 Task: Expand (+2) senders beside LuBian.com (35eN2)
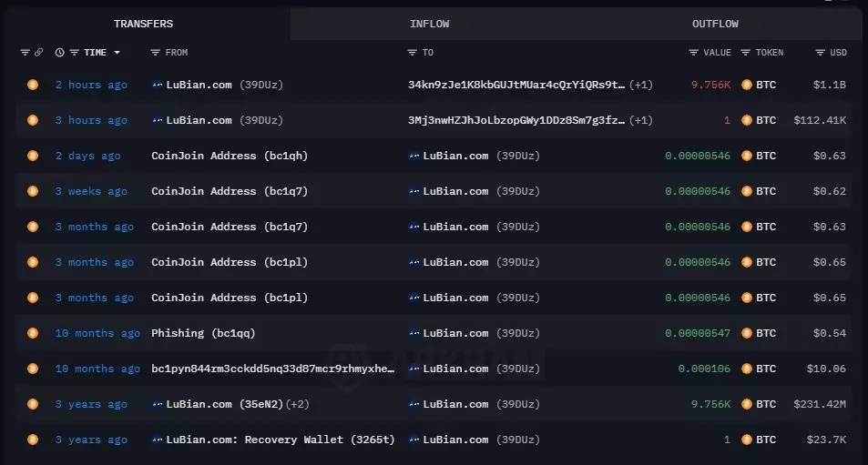pos(298,404)
